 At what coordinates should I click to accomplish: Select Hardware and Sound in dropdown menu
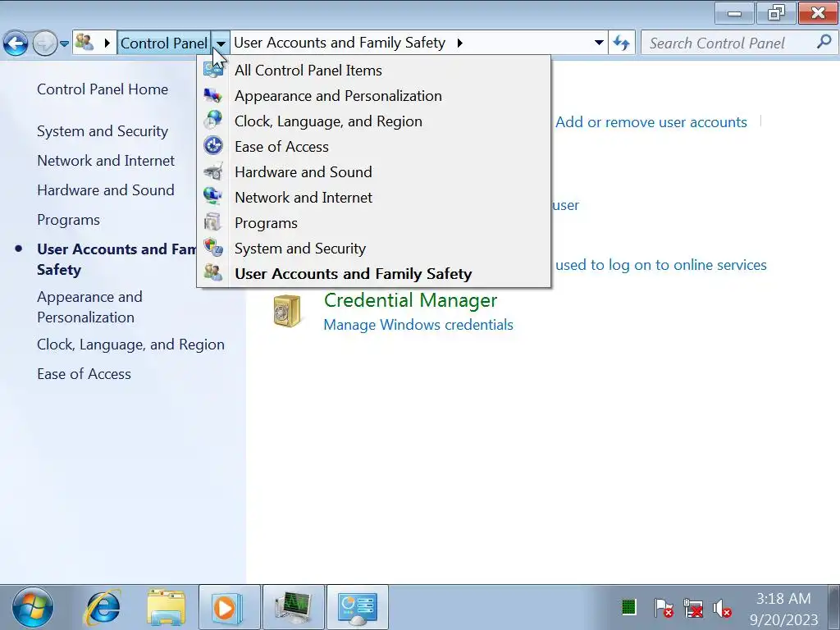point(374,172)
